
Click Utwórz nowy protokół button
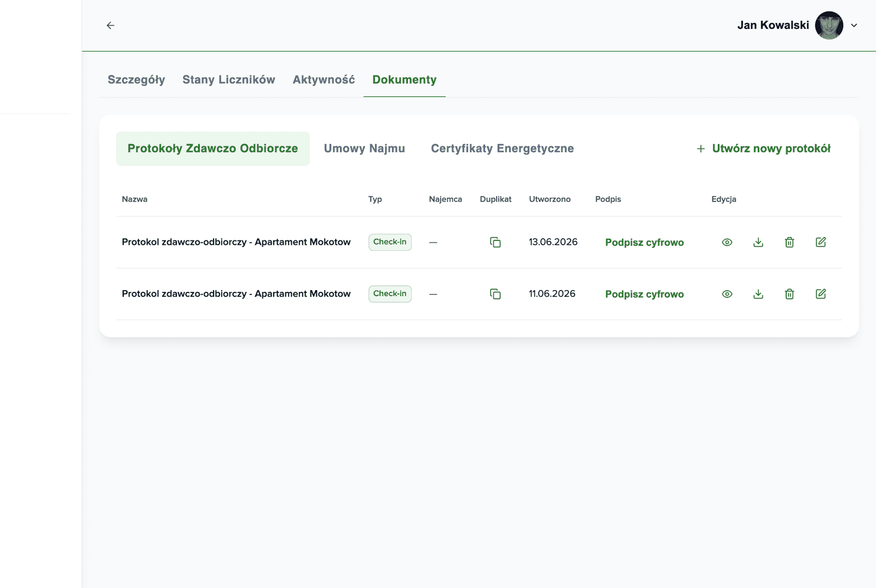[x=764, y=148]
